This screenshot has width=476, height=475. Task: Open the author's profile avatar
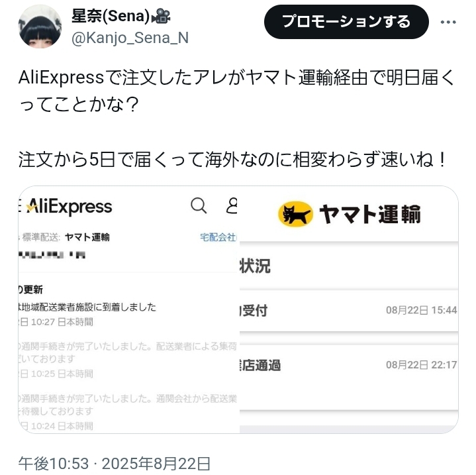click(40, 26)
